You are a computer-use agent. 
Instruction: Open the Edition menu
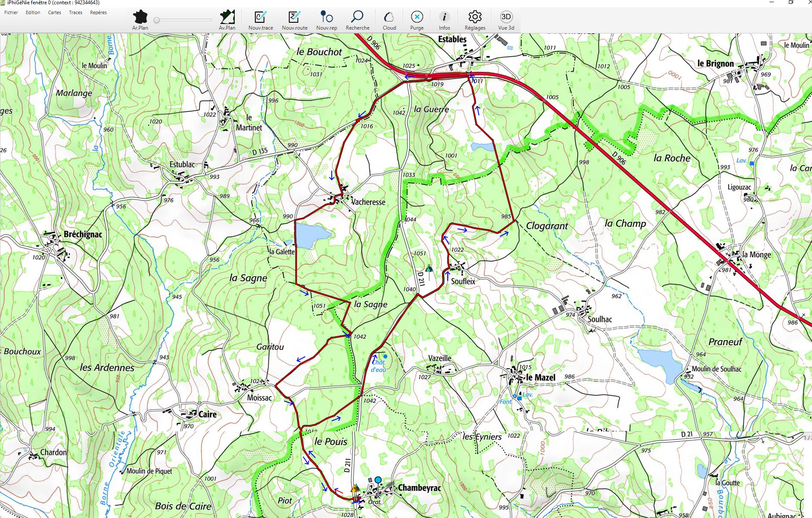pyautogui.click(x=33, y=12)
